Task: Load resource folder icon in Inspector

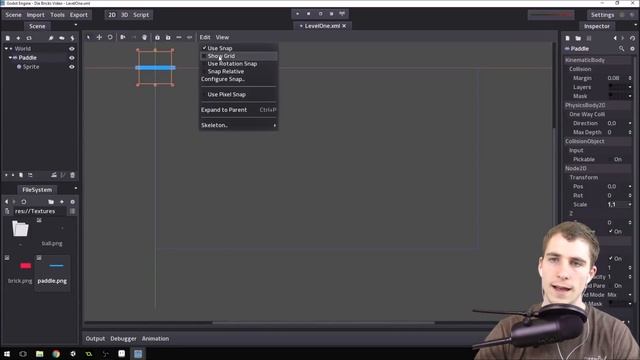Action: [x=578, y=38]
